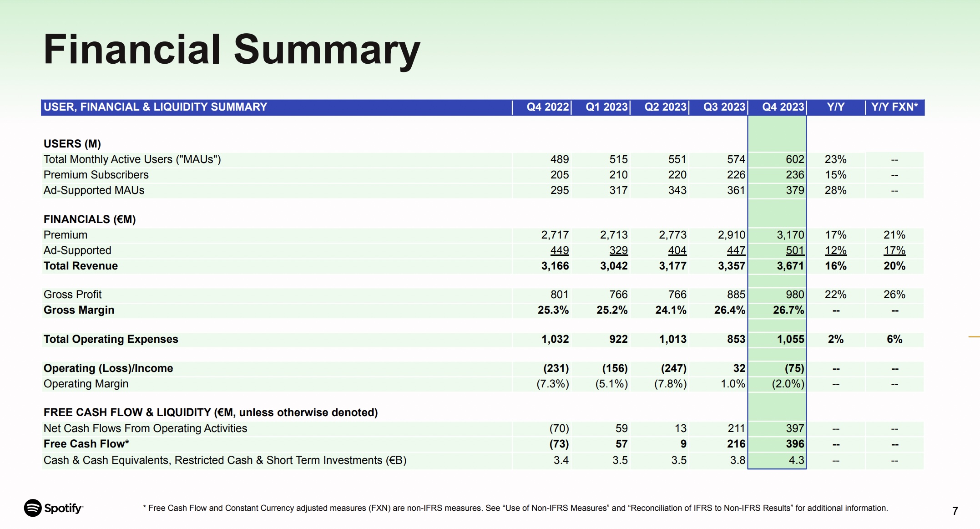Click the Q2 2023 Gross Margin 24.1%

point(671,310)
